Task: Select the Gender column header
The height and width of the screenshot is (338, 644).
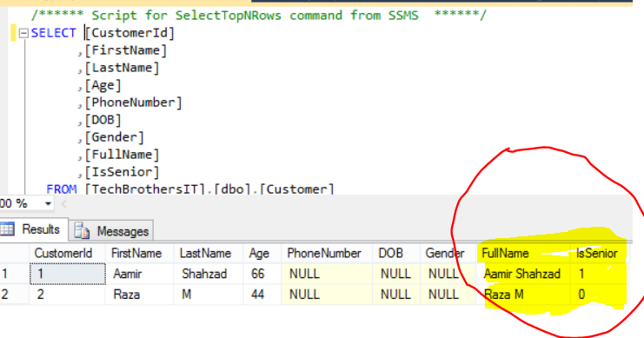Action: [x=448, y=253]
